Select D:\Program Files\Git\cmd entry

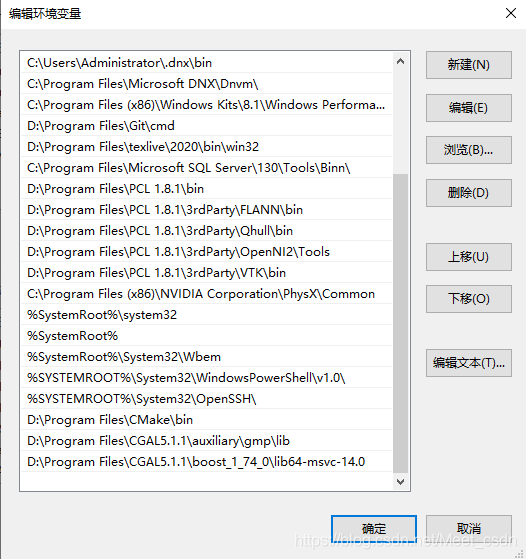point(206,126)
